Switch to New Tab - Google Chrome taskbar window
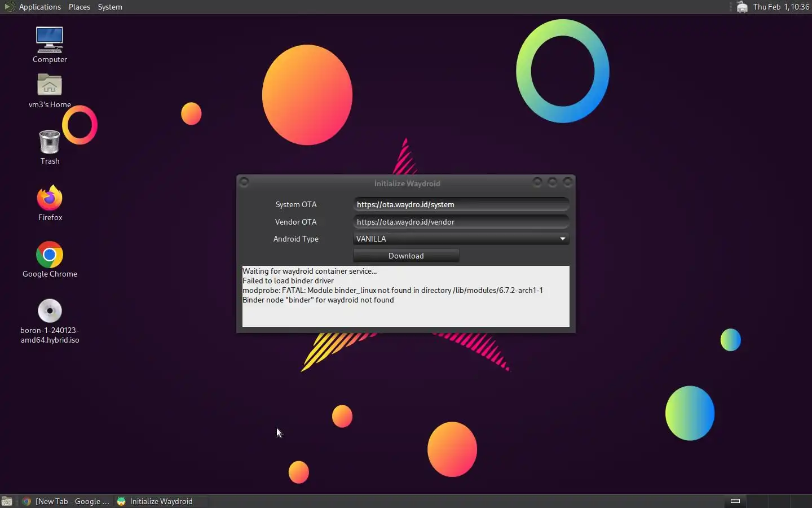This screenshot has width=812, height=508. 65,501
